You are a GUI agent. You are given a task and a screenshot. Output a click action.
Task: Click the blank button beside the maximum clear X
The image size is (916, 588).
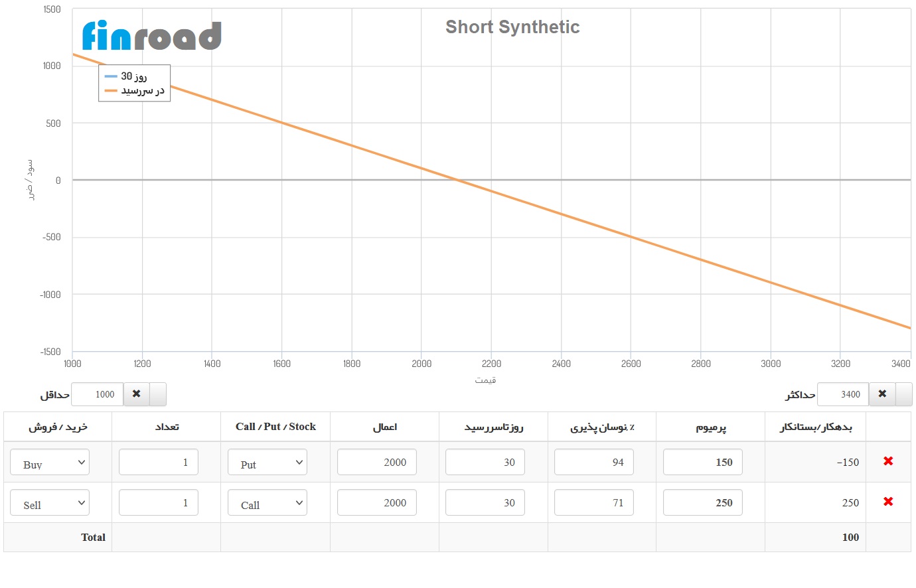(x=904, y=394)
